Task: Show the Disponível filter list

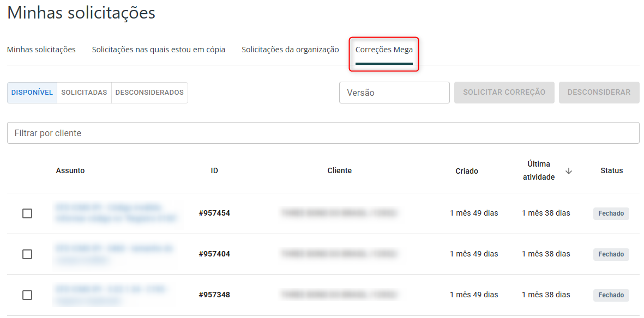Action: pyautogui.click(x=32, y=93)
